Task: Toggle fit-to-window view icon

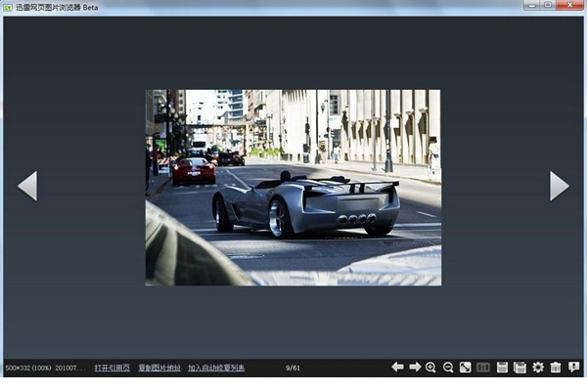Action: pyautogui.click(x=466, y=368)
